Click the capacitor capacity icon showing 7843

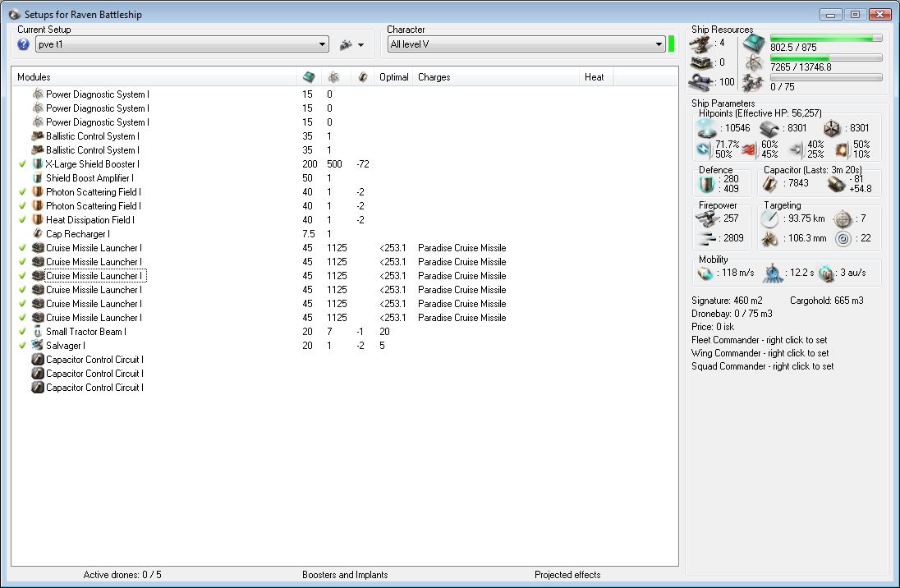coord(769,184)
